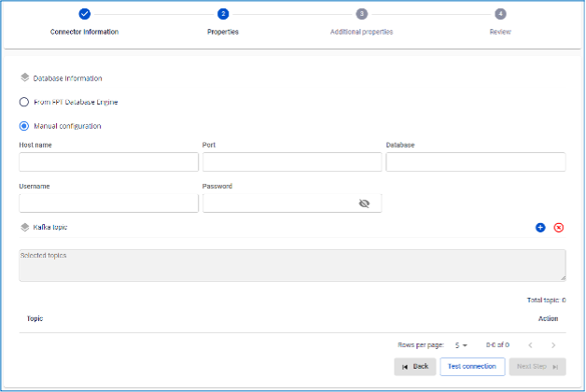The image size is (586, 392).
Task: Click the Kafka topic layers icon
Action: pos(24,227)
